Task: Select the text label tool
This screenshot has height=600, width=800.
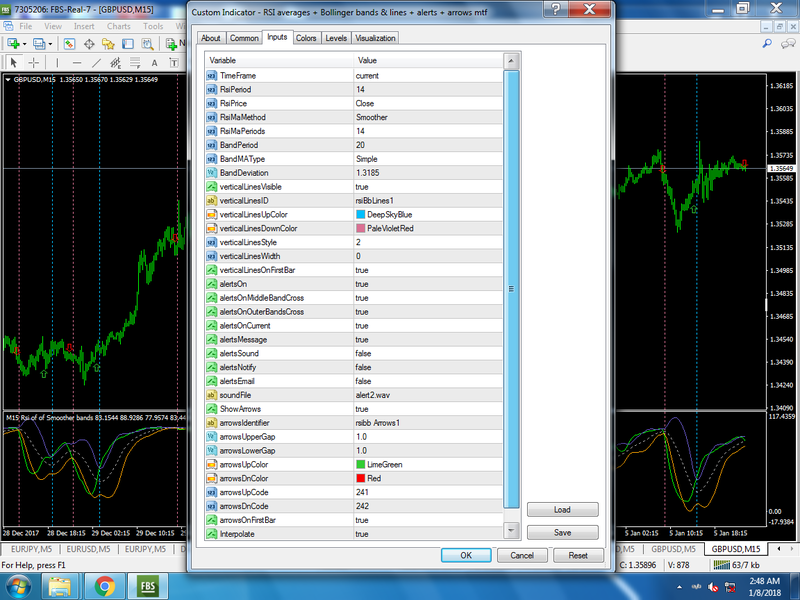Action: pyautogui.click(x=173, y=63)
